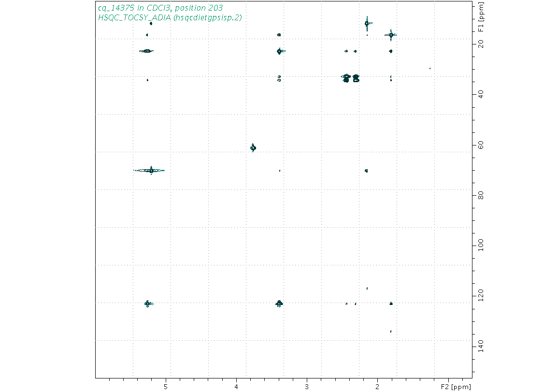Click the 'F2 [ppm]' horizontal axis label
Image resolution: width=543 pixels, height=392 pixels.
pos(456,387)
